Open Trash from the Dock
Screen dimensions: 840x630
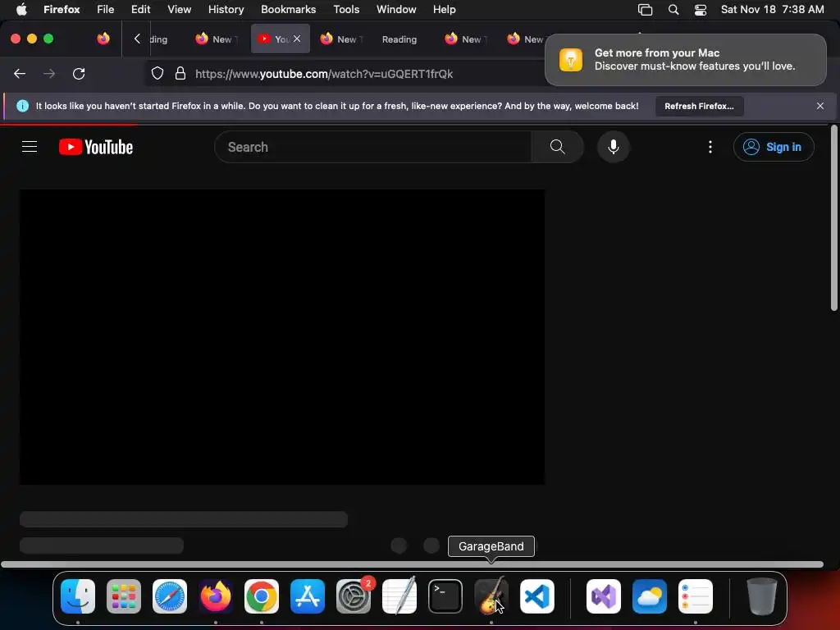[x=762, y=596]
